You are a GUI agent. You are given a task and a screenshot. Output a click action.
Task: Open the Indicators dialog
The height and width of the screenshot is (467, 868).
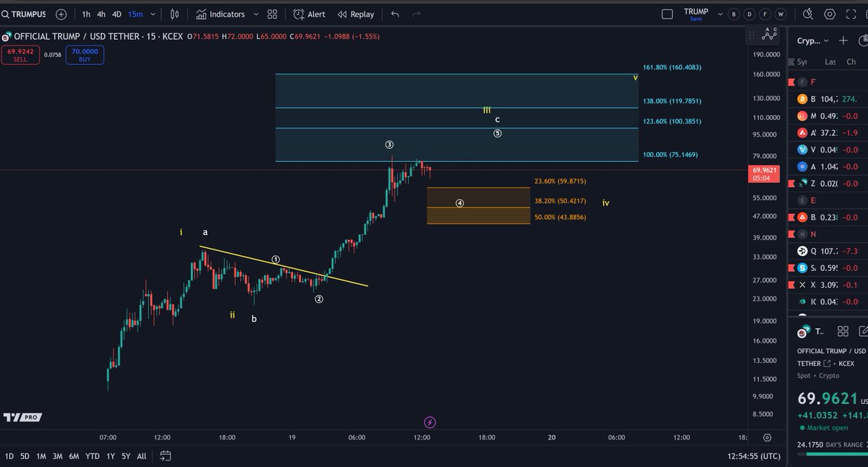click(x=221, y=14)
